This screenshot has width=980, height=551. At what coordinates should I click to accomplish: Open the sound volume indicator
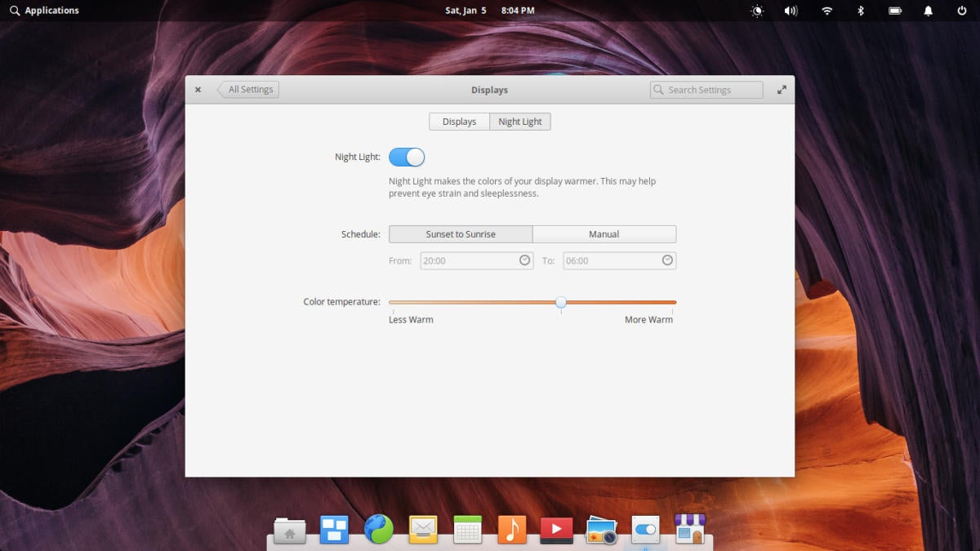pos(791,11)
